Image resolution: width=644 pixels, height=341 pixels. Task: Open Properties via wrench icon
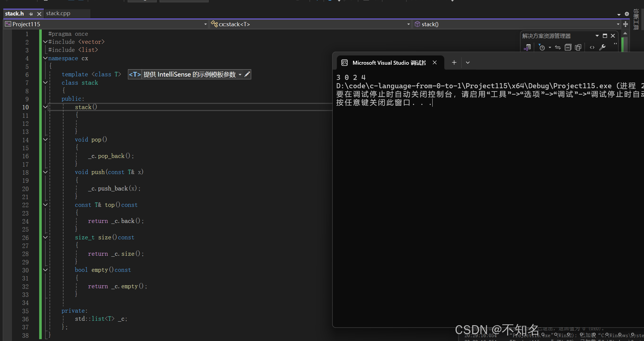point(602,47)
